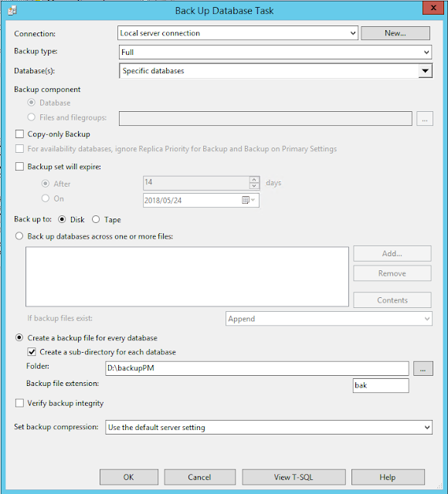
Task: Choose the expire On radio button
Action: click(x=46, y=198)
